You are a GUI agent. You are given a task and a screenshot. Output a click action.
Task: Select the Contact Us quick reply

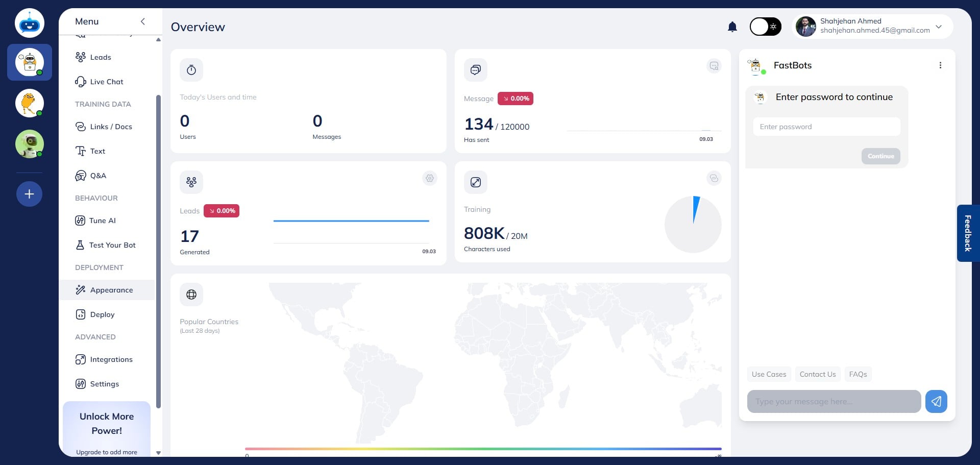[x=818, y=374]
